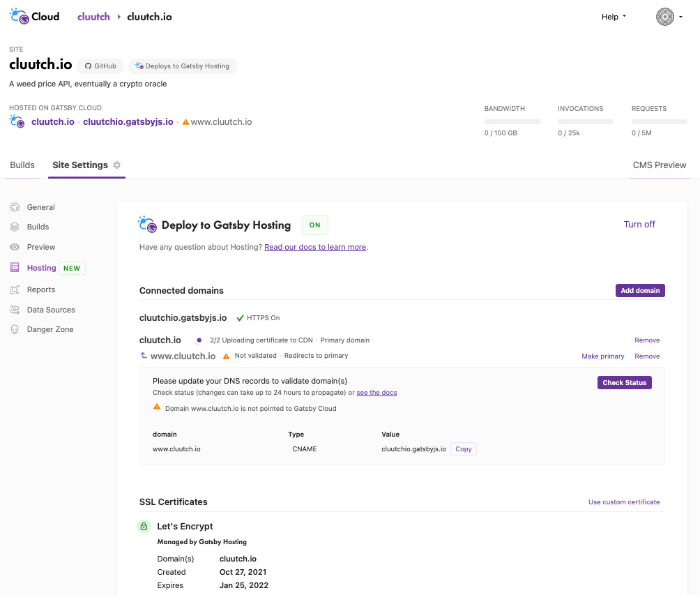The height and width of the screenshot is (595, 700).
Task: Click the Add domain button
Action: point(640,290)
